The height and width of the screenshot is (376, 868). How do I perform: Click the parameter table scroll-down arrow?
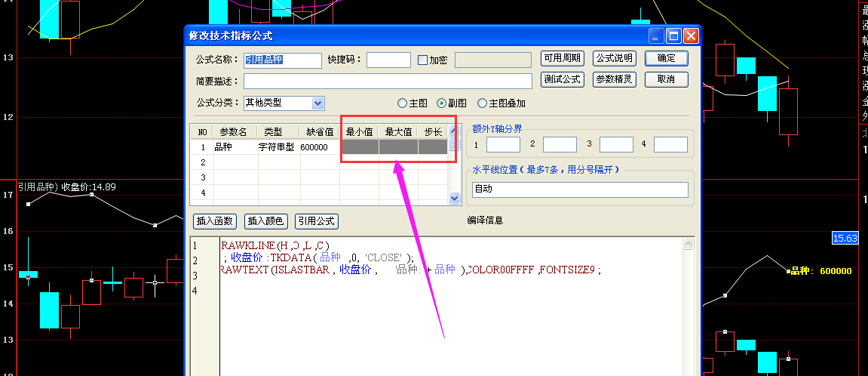455,198
